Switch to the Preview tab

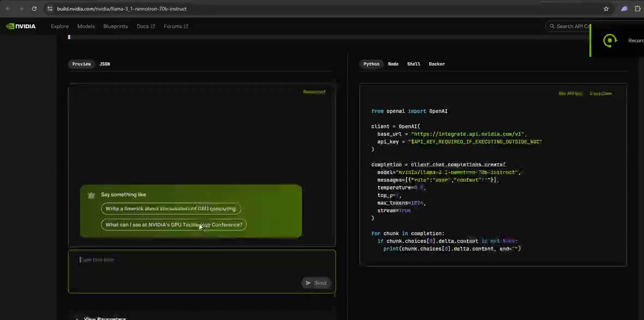81,64
